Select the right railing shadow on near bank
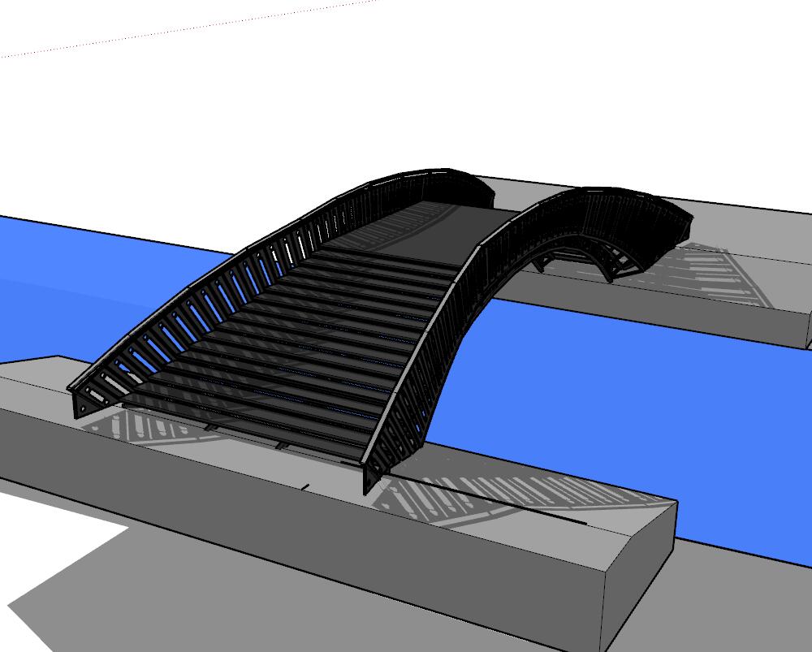 point(487,495)
